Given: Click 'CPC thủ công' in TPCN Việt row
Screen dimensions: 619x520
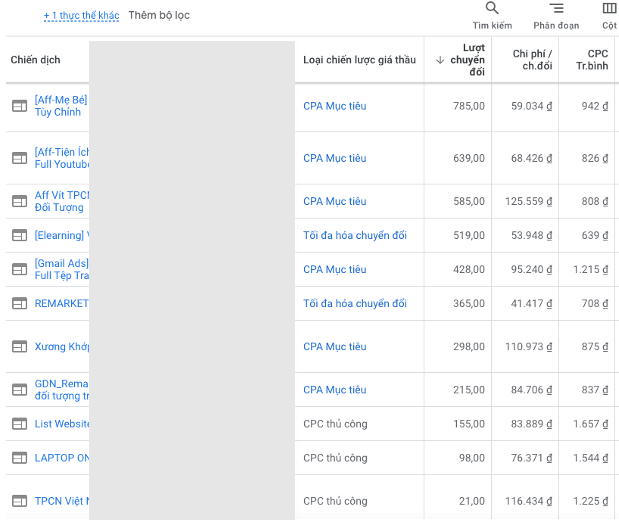Looking at the screenshot, I should tap(335, 501).
